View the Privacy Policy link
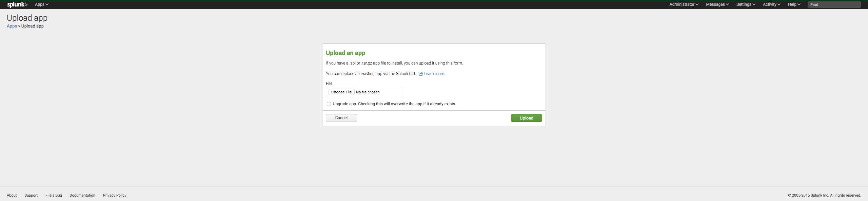The height and width of the screenshot is (201, 868). (115, 195)
